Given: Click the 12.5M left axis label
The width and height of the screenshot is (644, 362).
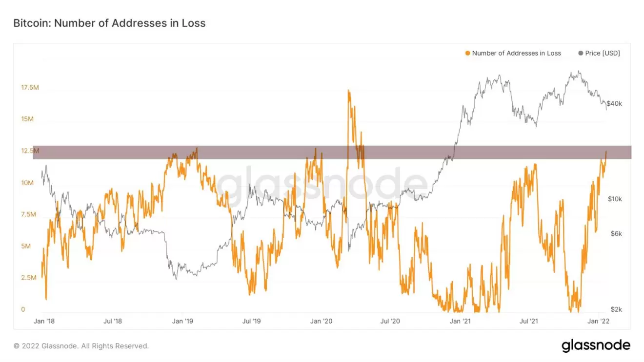Looking at the screenshot, I should coord(30,151).
